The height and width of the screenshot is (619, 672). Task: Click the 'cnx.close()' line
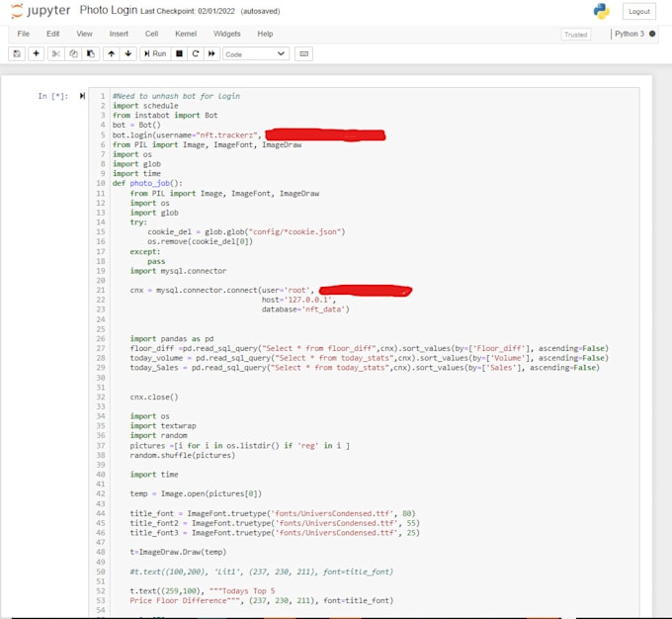coord(154,397)
